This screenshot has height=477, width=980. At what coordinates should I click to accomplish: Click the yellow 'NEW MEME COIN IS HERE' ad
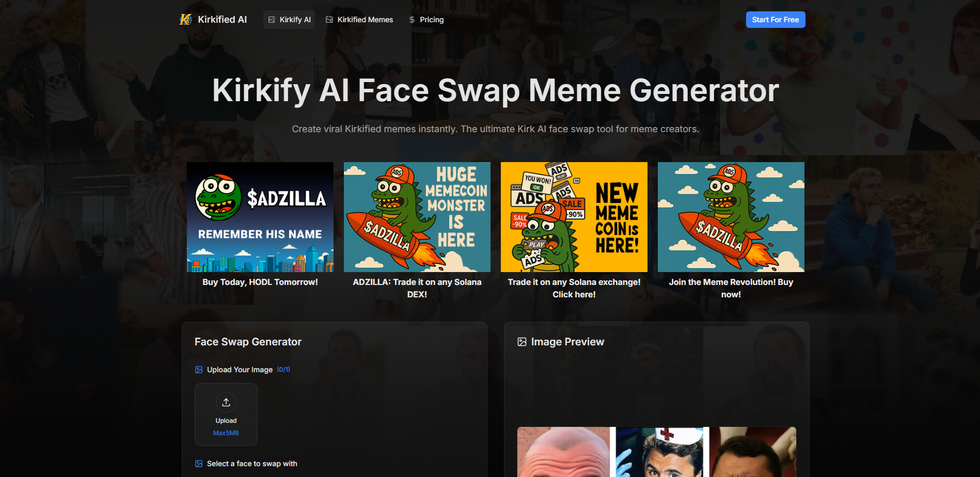(574, 217)
